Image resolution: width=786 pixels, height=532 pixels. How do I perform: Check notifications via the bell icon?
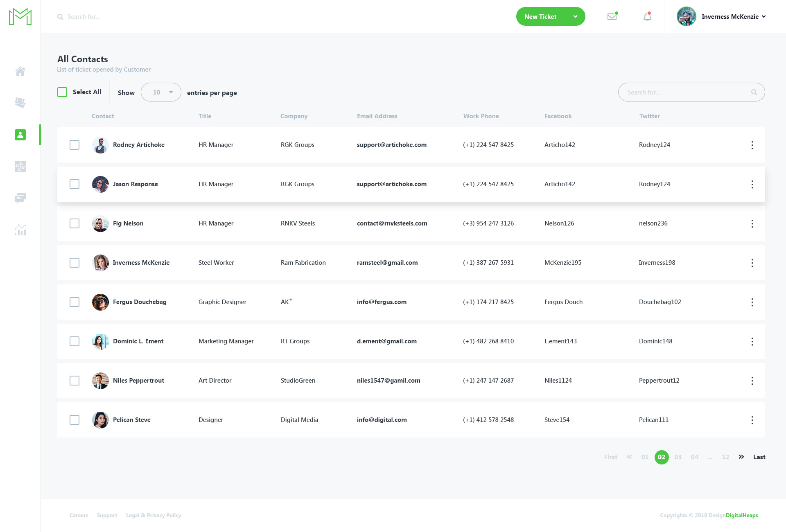(x=647, y=16)
